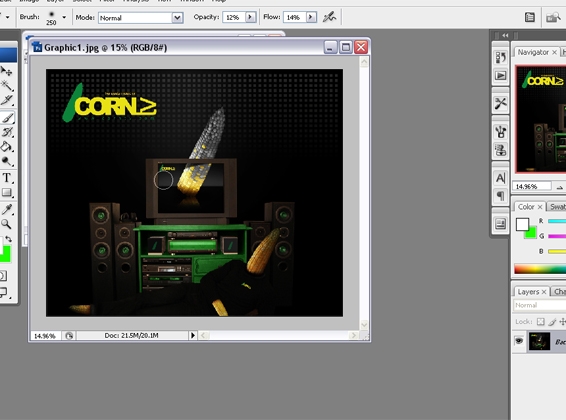Close the Layers tab
Viewport: 566px width, 420px height.
544,292
